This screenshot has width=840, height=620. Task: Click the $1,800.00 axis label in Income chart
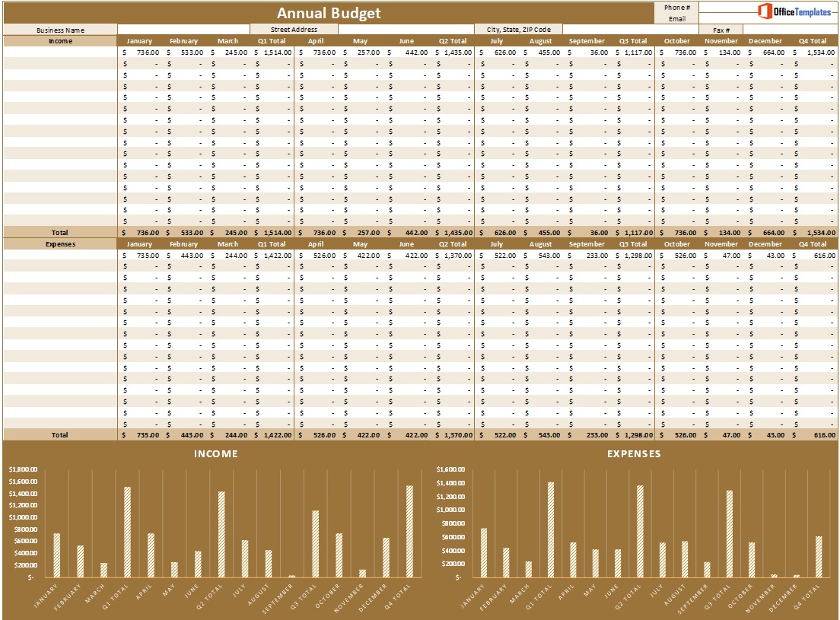tap(23, 469)
